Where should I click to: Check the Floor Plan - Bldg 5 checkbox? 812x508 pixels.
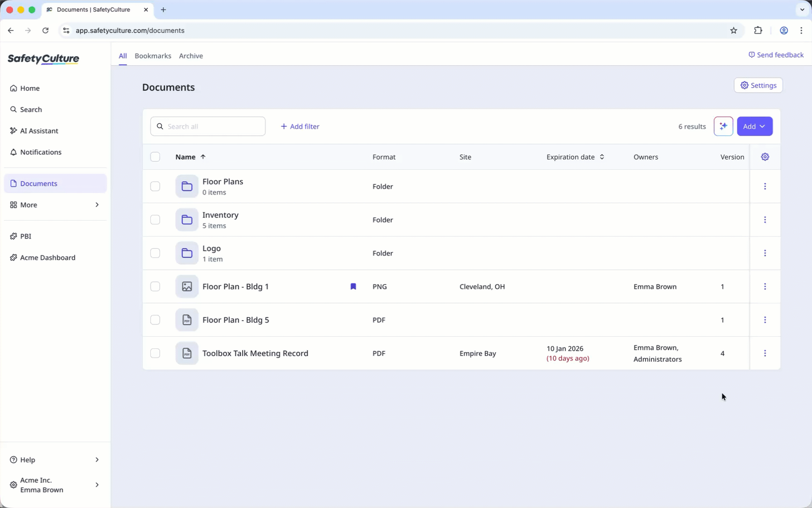[155, 320]
